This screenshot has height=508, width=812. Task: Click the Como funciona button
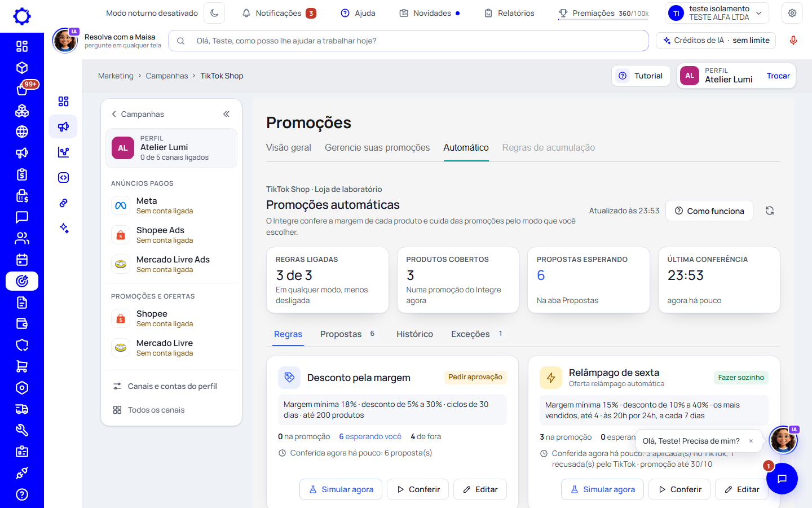709,211
